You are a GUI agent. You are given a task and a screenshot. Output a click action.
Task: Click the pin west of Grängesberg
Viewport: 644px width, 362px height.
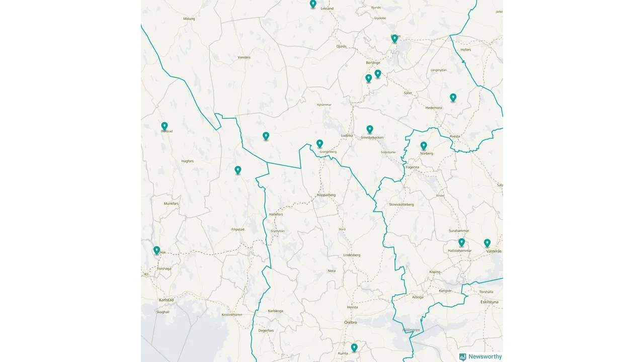(x=266, y=136)
